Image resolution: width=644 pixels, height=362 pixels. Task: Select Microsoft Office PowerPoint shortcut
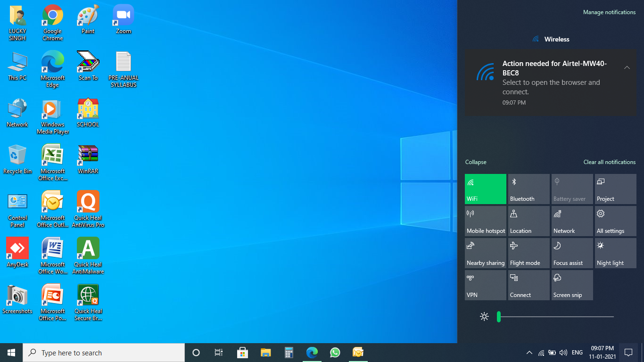click(x=53, y=303)
